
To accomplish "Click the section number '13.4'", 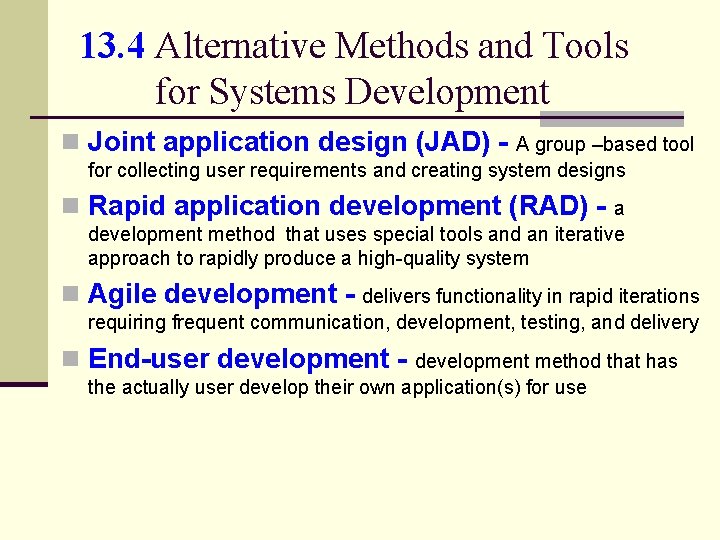I will point(112,46).
